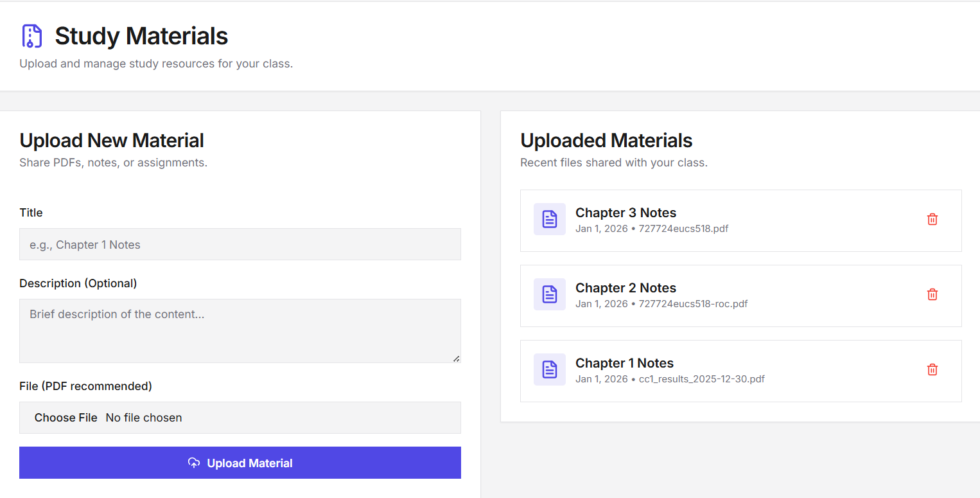Delete Chapter 3 Notes using the trash icon
Image resolution: width=980 pixels, height=498 pixels.
point(932,219)
